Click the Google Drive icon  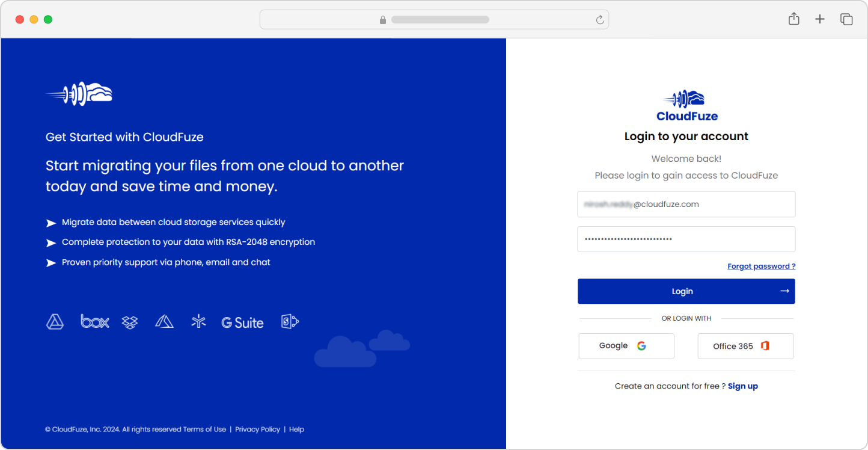pos(55,322)
